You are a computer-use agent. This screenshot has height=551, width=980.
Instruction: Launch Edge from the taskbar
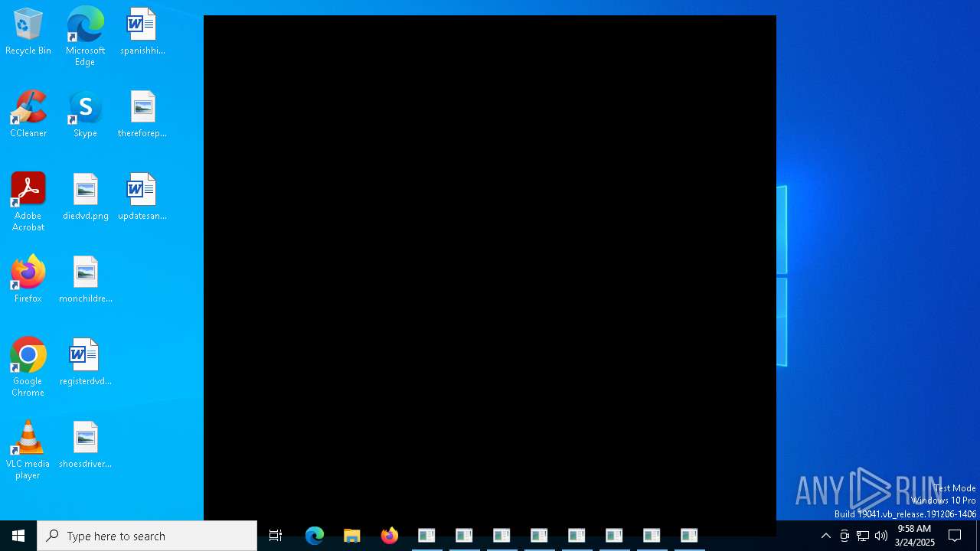[x=315, y=536]
